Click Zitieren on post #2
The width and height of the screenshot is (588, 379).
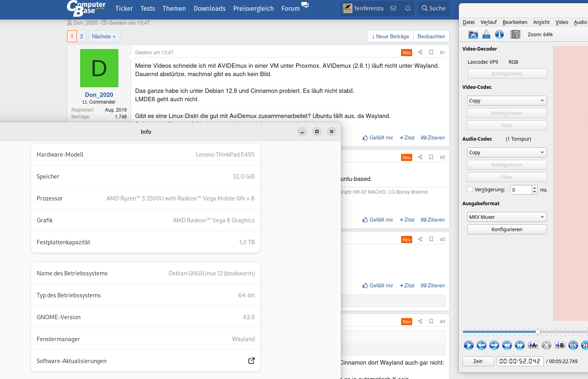pos(433,220)
